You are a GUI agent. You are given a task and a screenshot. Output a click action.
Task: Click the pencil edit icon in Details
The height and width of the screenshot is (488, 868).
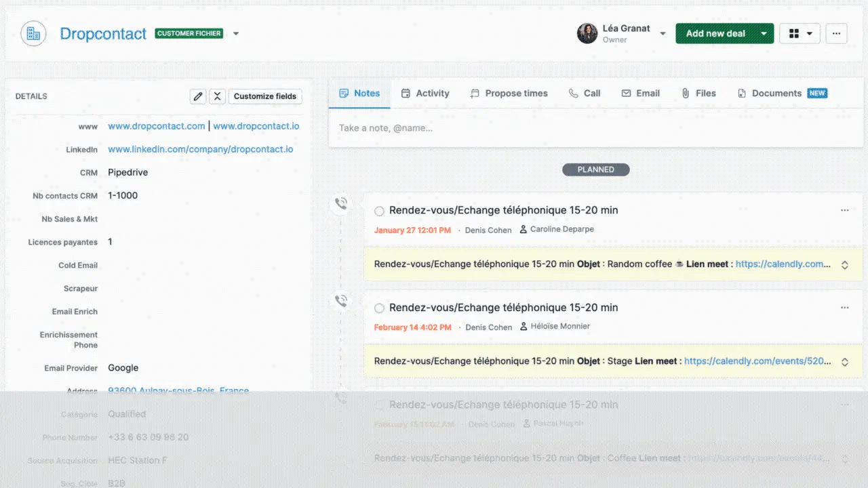click(198, 96)
